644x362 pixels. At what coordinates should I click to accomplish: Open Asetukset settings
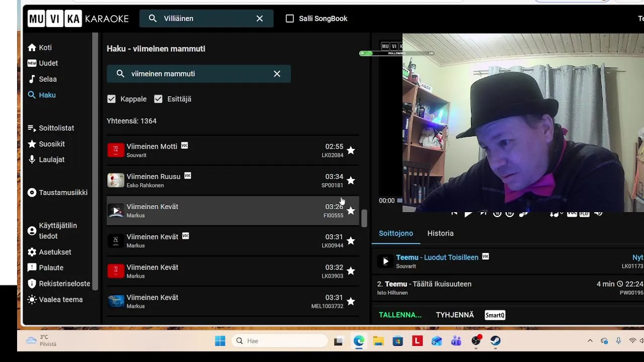[49, 252]
